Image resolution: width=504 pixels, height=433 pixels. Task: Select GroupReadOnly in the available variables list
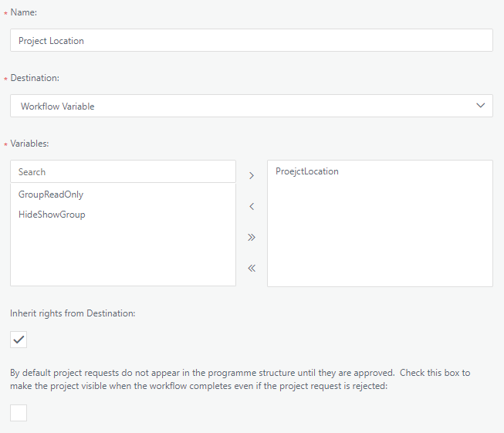click(x=51, y=195)
